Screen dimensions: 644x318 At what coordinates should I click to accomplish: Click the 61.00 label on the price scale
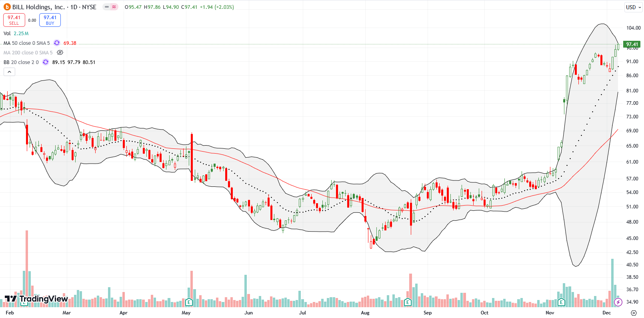(632, 162)
